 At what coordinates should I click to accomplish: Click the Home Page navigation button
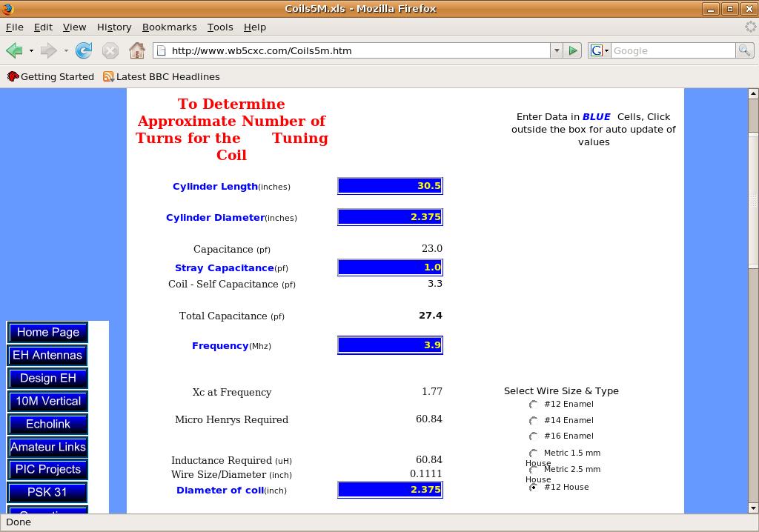[48, 332]
